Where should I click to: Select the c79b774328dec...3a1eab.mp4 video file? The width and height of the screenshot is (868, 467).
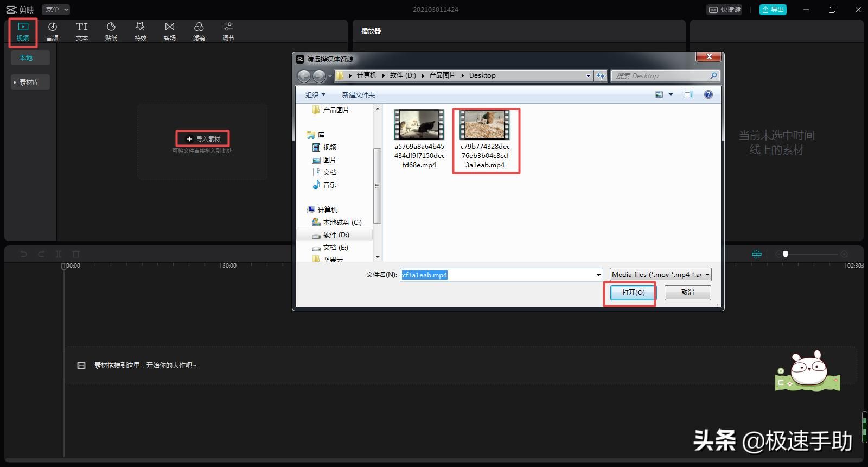click(x=486, y=140)
